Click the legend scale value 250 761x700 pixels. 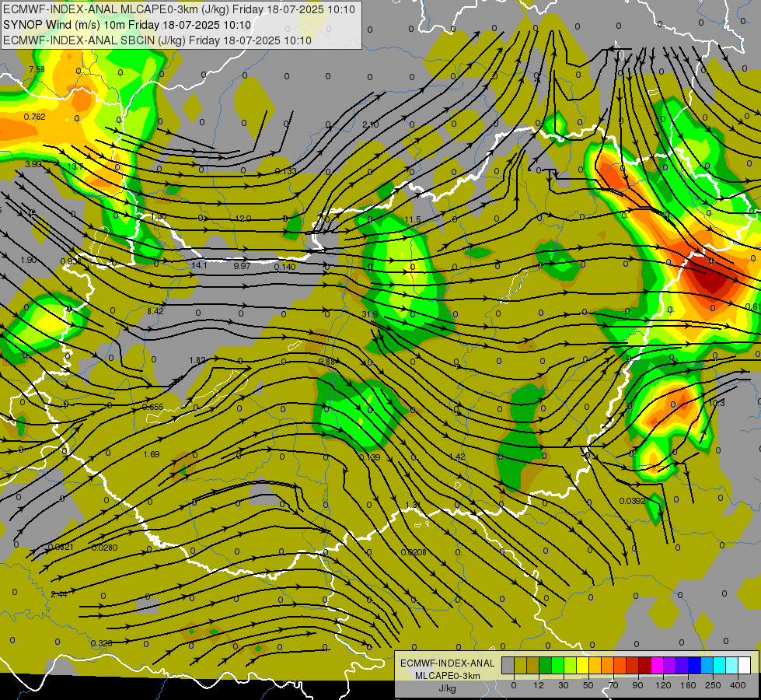[713, 685]
